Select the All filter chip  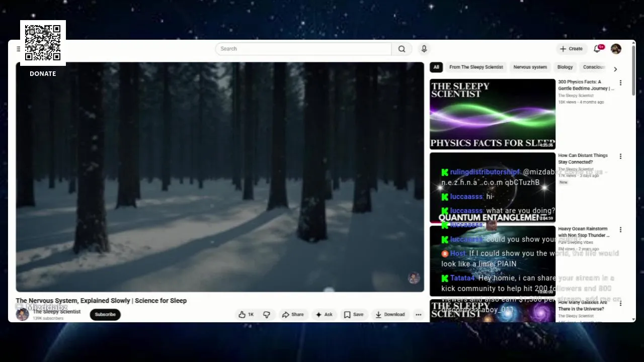(x=436, y=67)
